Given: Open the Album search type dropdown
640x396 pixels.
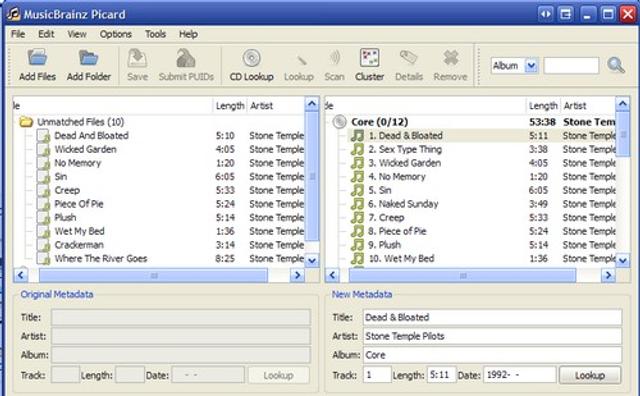Looking at the screenshot, I should (x=515, y=65).
